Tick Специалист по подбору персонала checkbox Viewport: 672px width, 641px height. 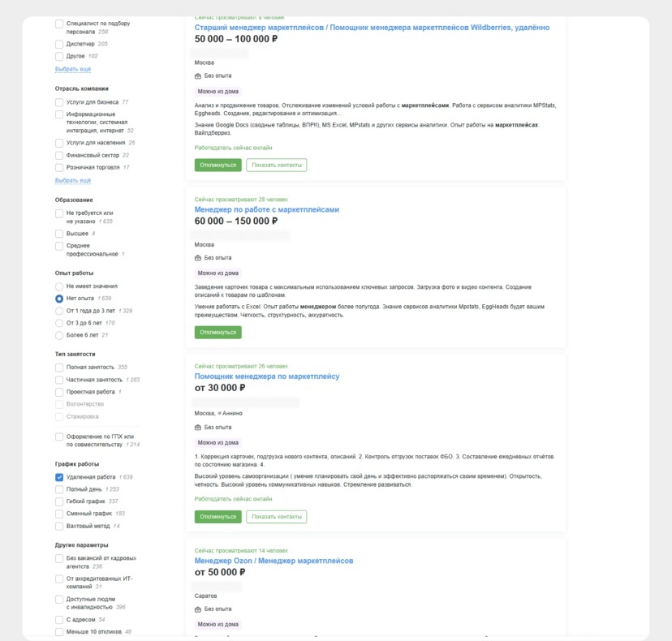coord(59,24)
